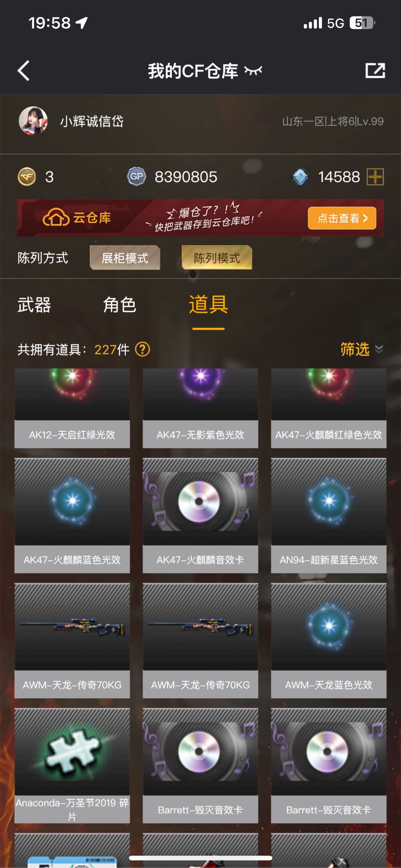This screenshot has height=868, width=401.
Task: Tap the GP coin icon
Action: click(x=137, y=176)
